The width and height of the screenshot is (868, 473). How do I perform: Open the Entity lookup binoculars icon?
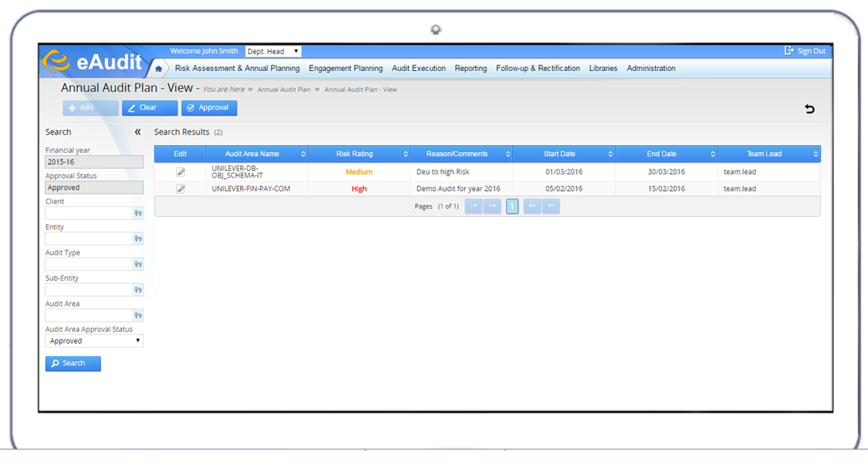(138, 239)
